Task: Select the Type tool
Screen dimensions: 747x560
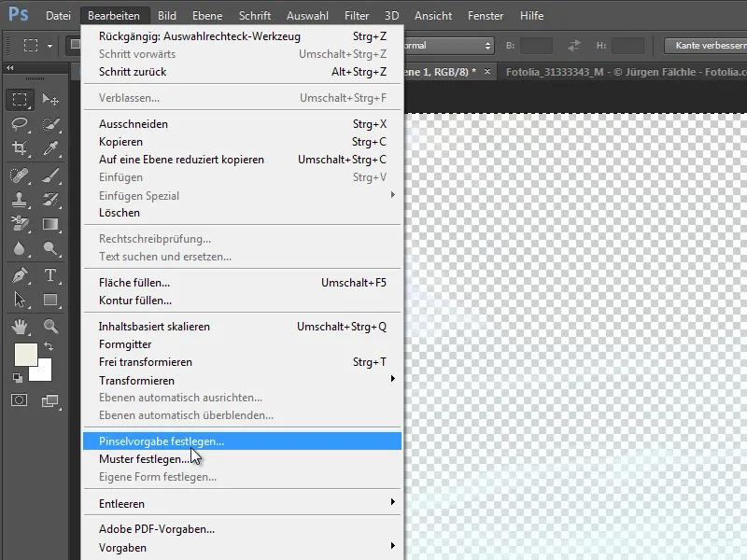Action: click(50, 275)
